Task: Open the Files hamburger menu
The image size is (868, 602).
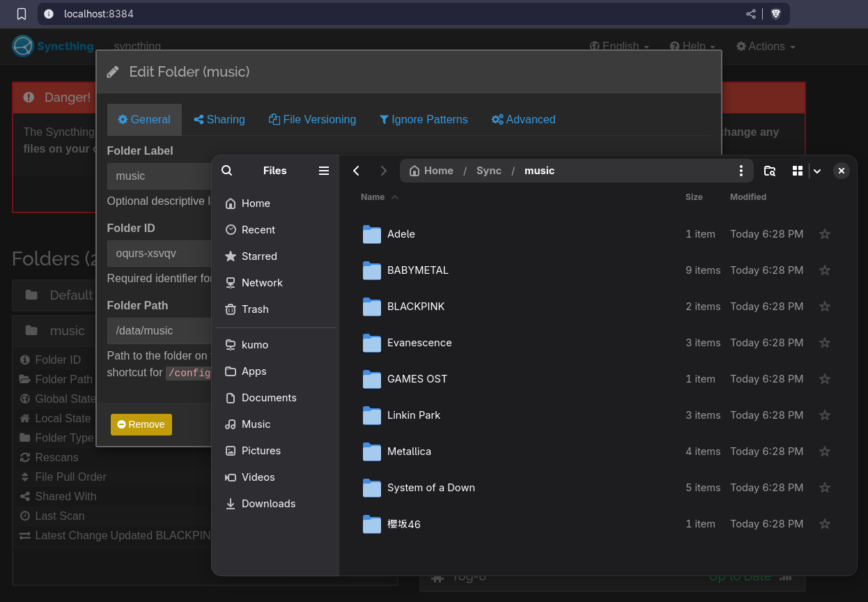Action: 324,171
